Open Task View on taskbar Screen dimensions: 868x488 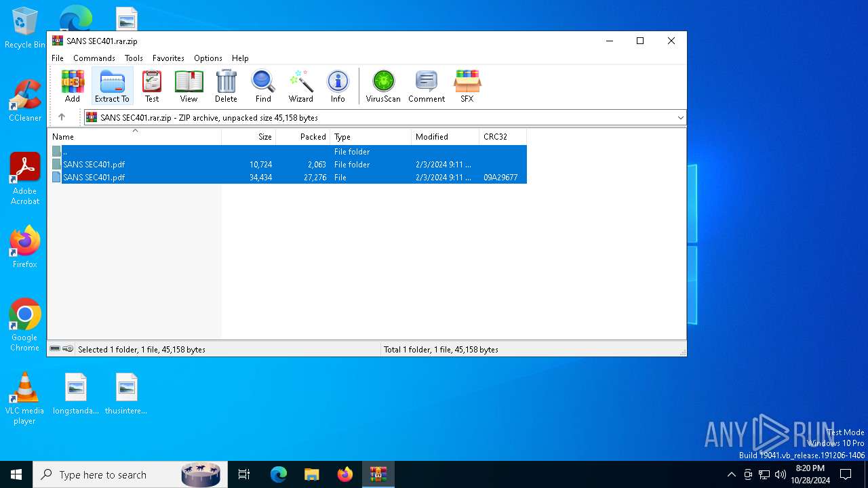244,474
